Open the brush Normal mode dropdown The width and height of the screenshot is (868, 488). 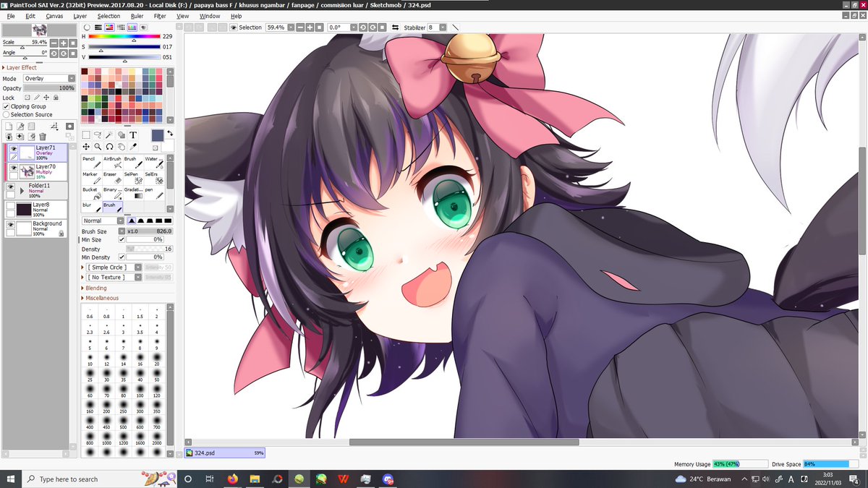point(103,221)
